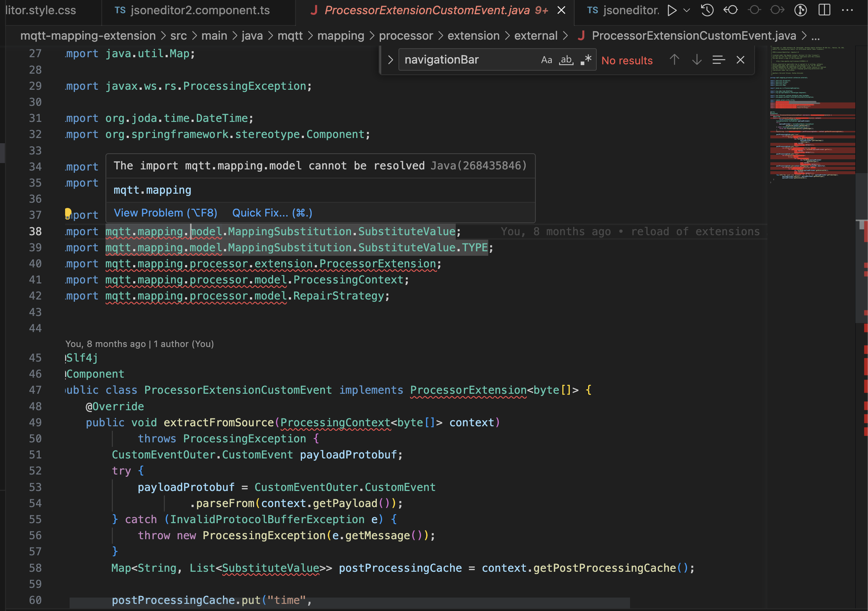Click line number 38 in gutter

coord(35,231)
